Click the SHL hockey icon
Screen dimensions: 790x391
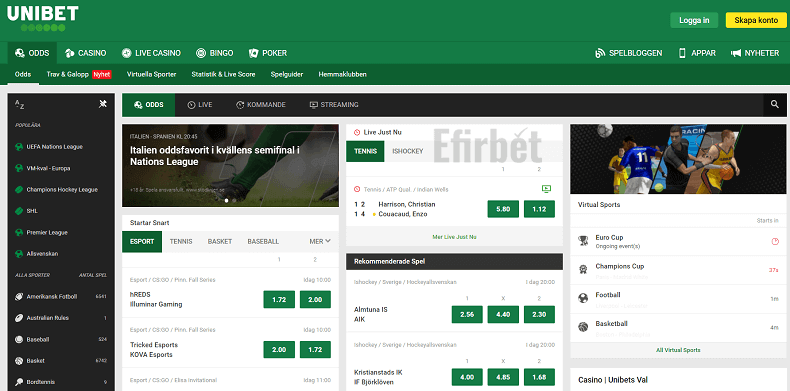pyautogui.click(x=19, y=211)
